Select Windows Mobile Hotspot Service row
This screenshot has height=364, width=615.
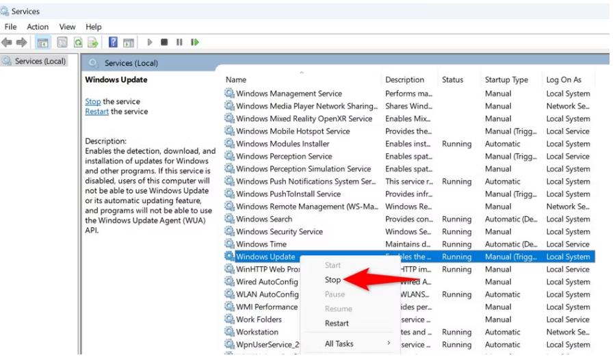[293, 131]
